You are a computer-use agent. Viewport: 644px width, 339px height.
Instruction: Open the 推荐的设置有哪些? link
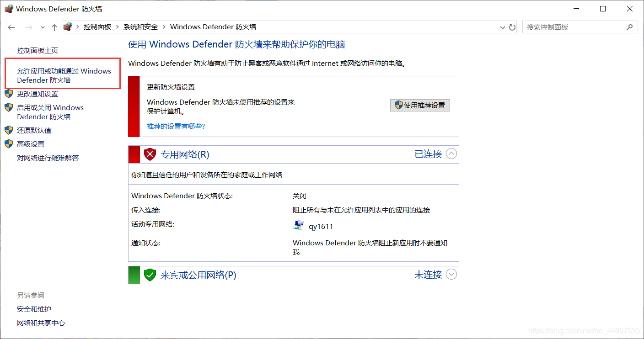coord(176,126)
